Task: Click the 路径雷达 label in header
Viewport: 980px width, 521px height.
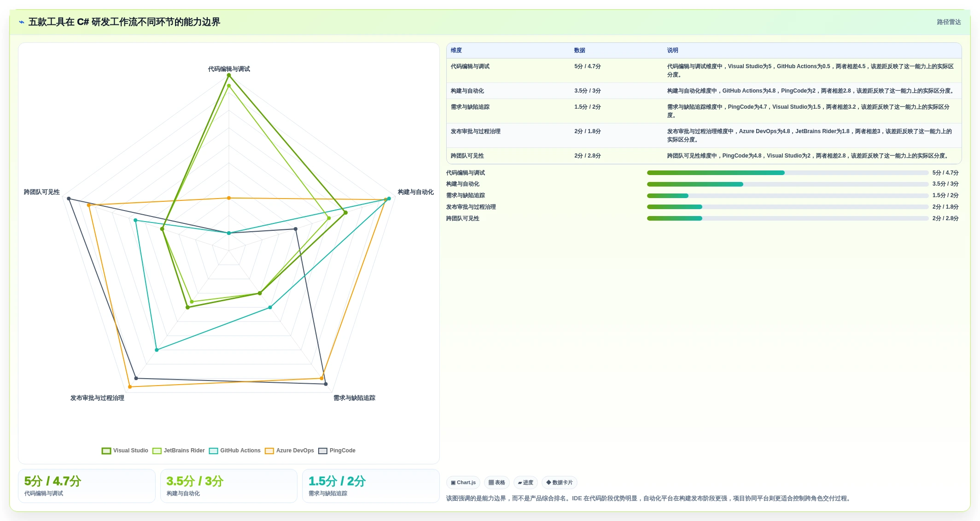Action: pos(949,22)
